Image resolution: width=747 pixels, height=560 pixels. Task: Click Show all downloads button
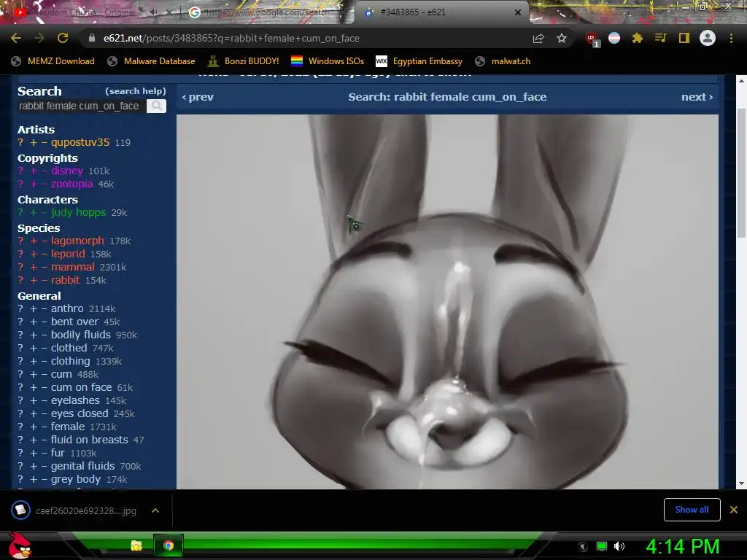(692, 510)
